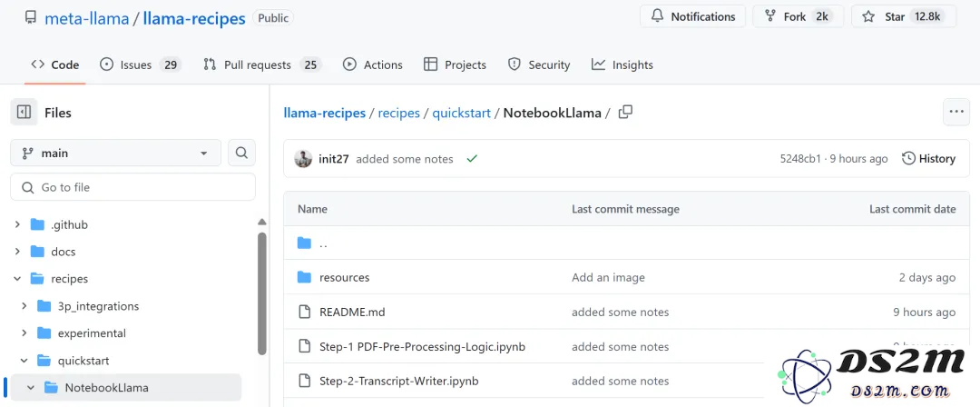Click file icon beside Step-2-Transcript-Writer.ipynb
Screen dimensions: 980x407
304,381
